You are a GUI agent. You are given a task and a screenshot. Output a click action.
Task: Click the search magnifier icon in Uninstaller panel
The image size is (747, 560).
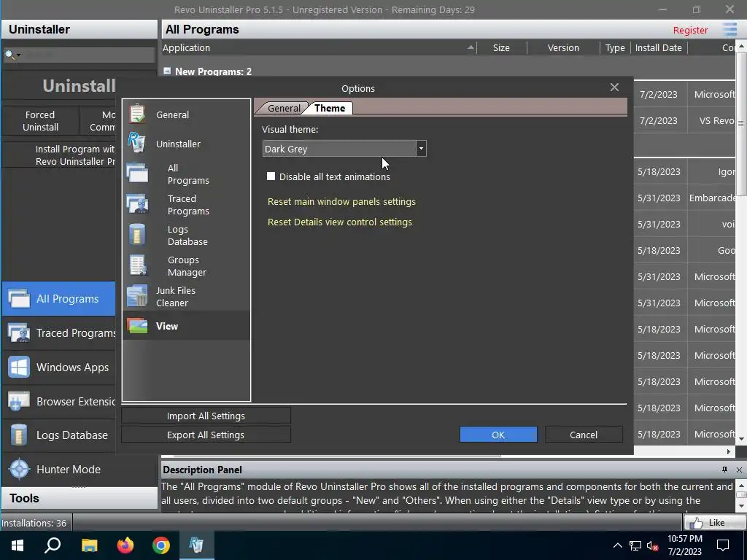[9, 55]
